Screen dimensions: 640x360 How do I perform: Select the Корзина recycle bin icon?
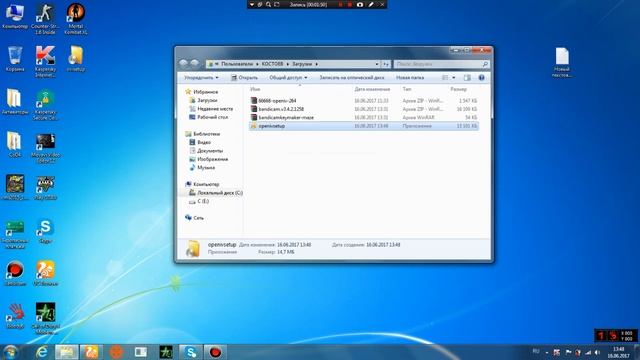(15, 59)
